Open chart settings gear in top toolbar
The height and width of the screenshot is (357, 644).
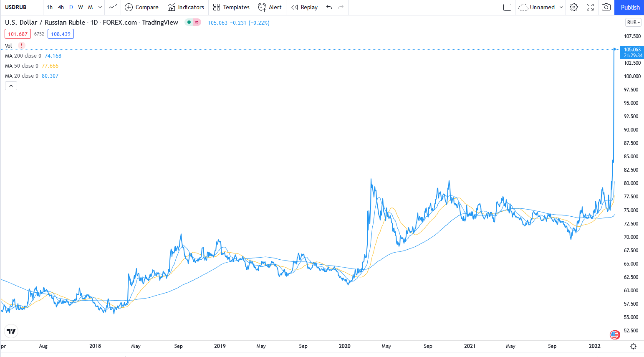coord(574,7)
